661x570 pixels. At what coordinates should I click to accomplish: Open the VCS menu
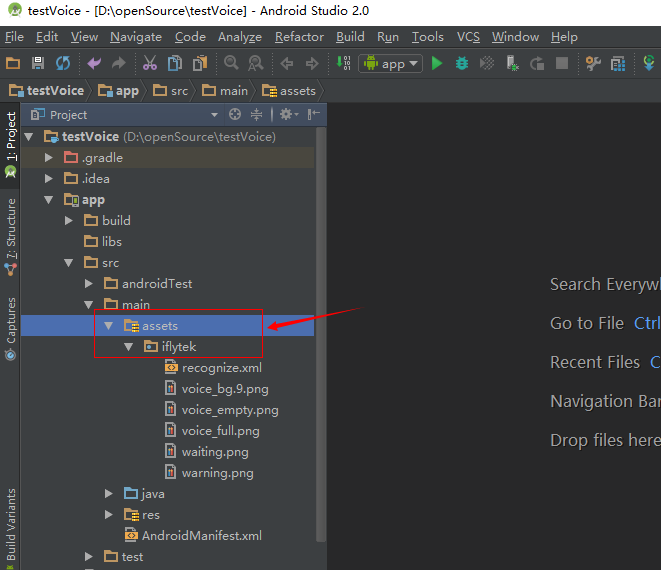(x=468, y=37)
